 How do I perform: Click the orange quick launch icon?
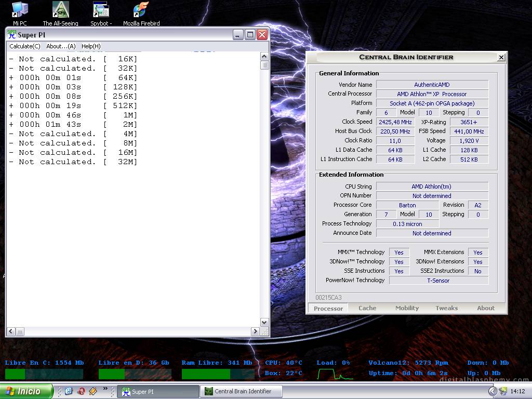pyautogui.click(x=93, y=391)
